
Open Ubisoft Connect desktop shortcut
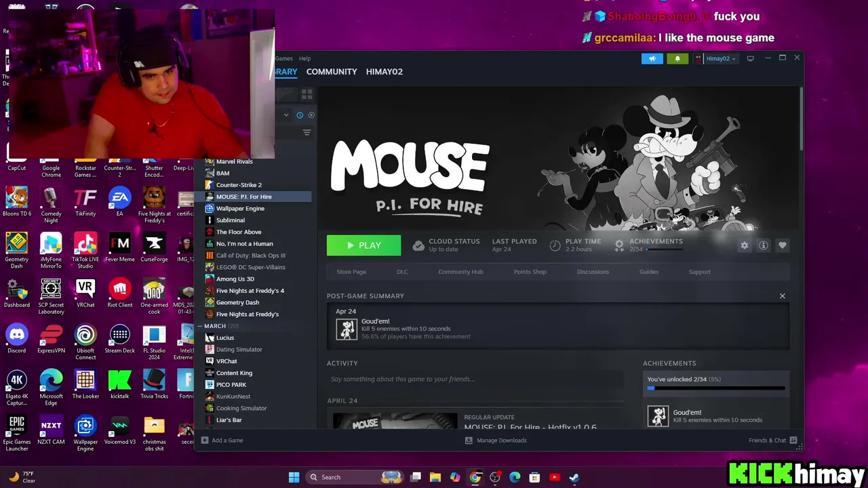point(85,342)
